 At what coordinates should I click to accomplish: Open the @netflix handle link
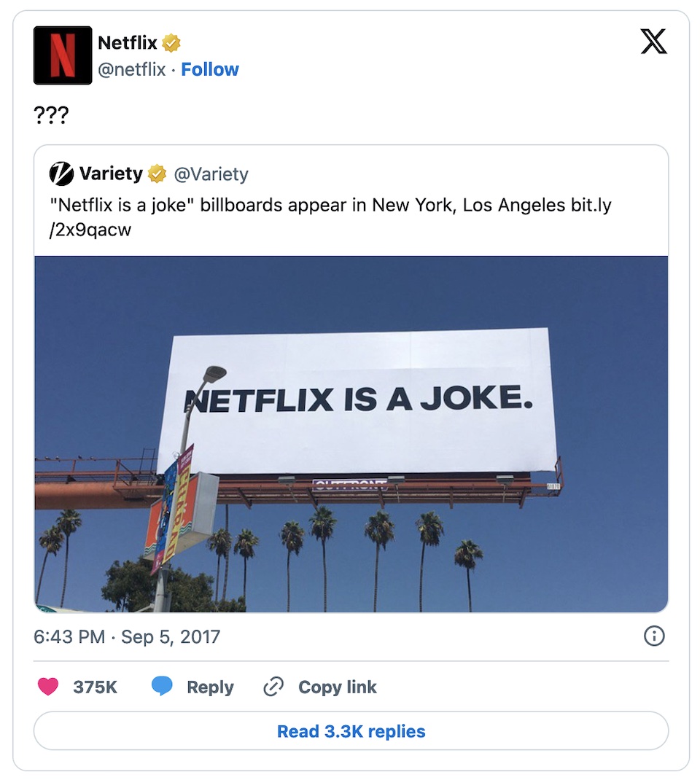click(x=132, y=70)
